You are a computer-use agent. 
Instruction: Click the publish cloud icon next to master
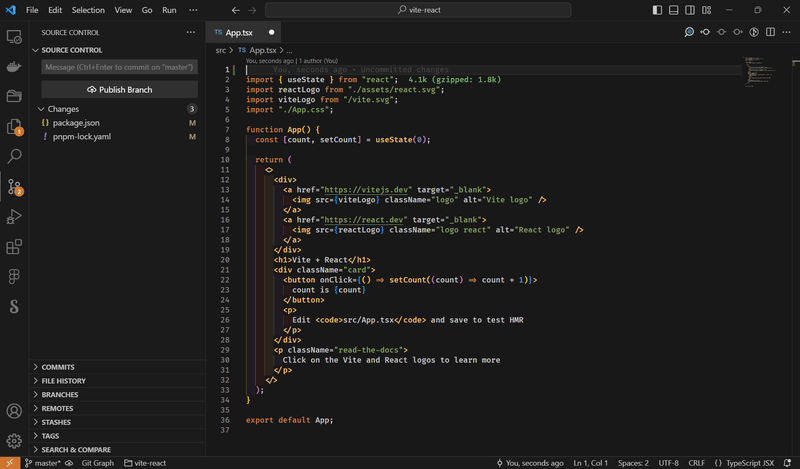point(69,463)
